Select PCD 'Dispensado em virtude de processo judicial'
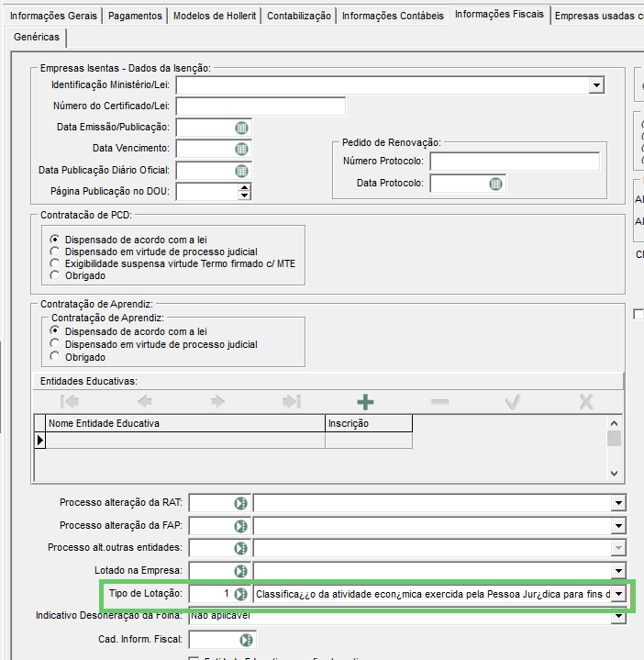This screenshot has height=660, width=644. pyautogui.click(x=55, y=252)
